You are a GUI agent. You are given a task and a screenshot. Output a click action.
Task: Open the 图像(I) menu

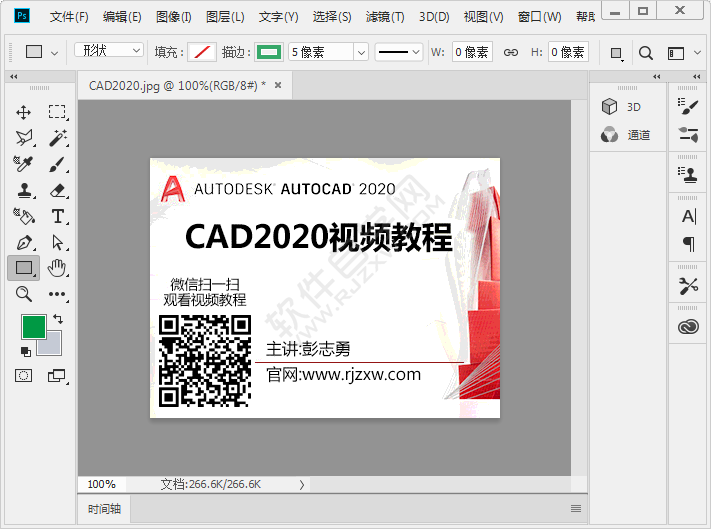click(x=174, y=17)
